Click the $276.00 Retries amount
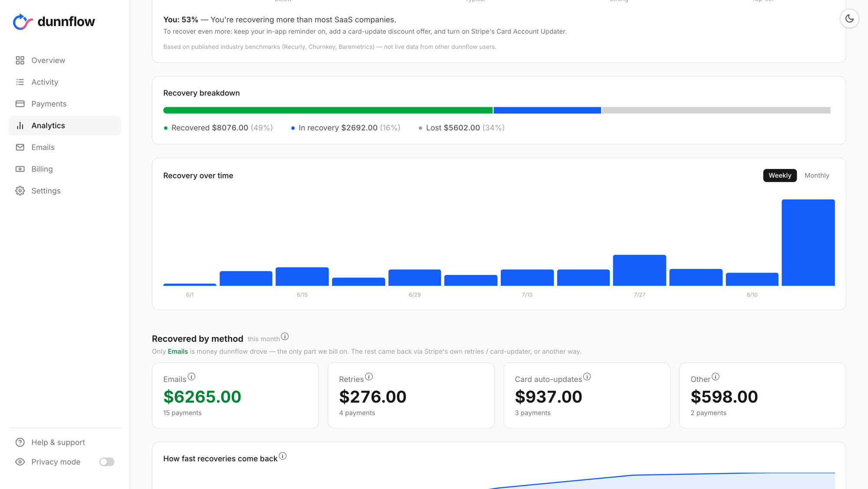The height and width of the screenshot is (489, 868). point(372,396)
